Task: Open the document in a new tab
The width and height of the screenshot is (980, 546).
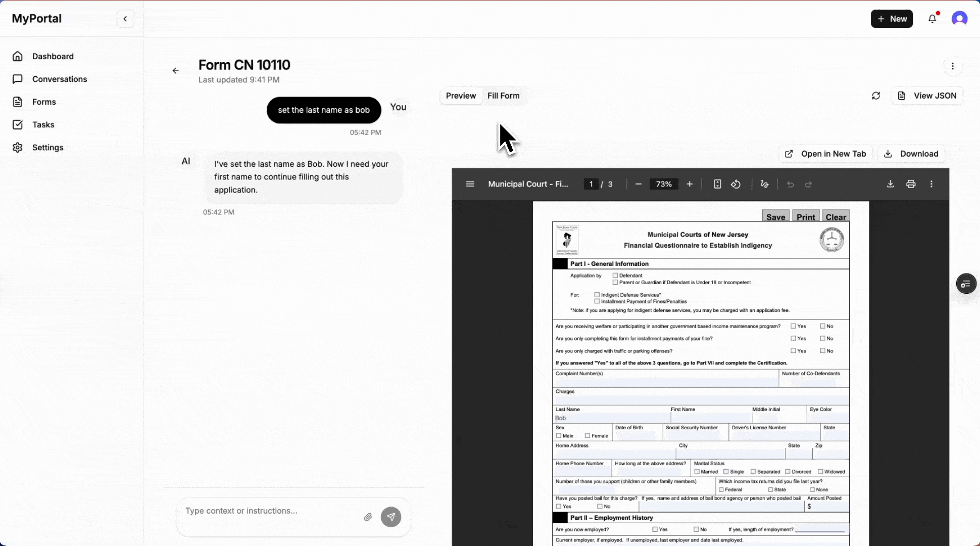Action: click(x=825, y=154)
